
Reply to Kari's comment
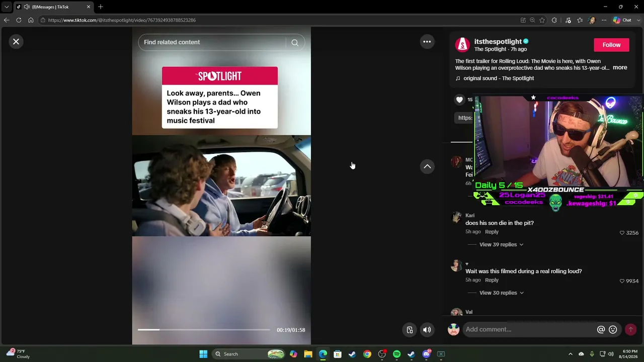(492, 232)
